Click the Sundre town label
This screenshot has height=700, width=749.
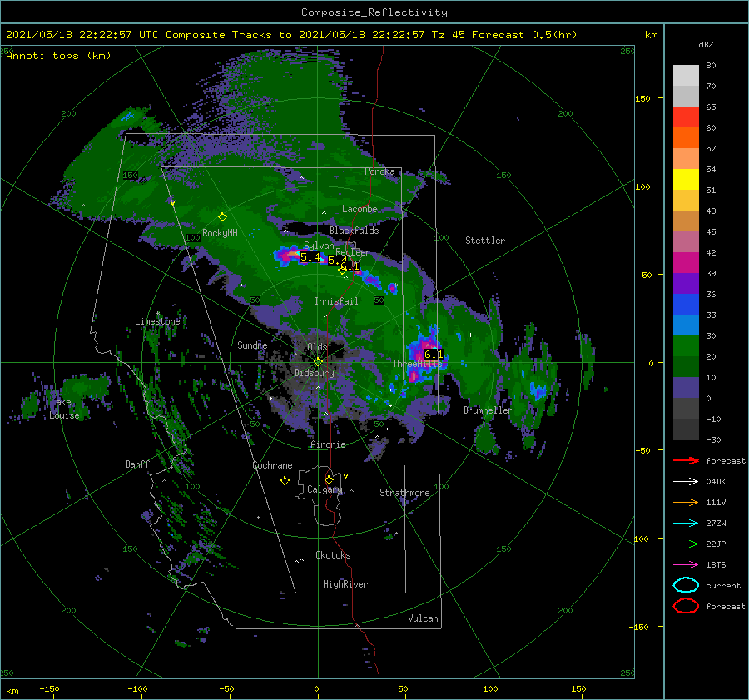(252, 345)
